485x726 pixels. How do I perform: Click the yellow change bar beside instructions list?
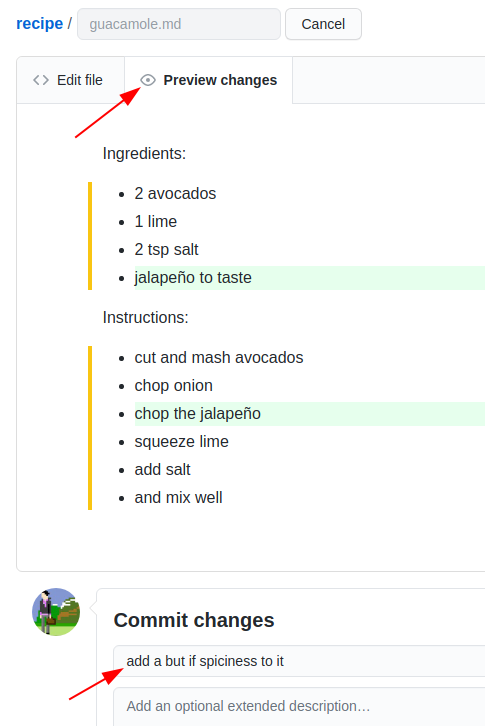pyautogui.click(x=90, y=428)
